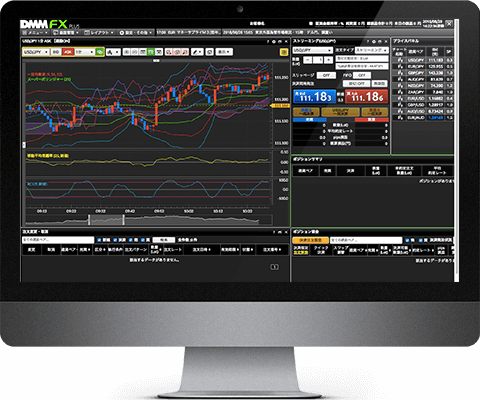The image size is (480, 400).
Task: Toggle the 新規 checkbox in the order change panel
Action: click(99, 240)
